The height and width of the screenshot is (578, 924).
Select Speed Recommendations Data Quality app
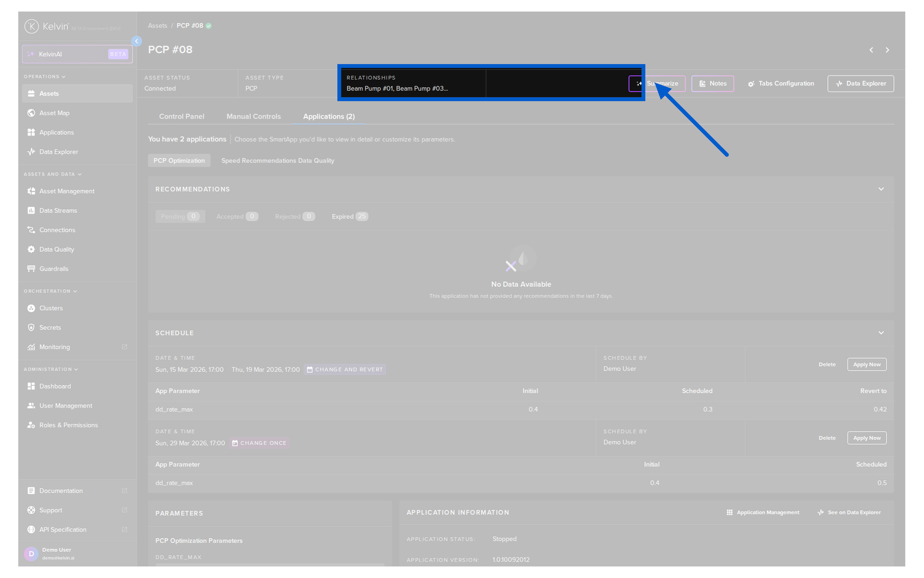[x=277, y=160]
